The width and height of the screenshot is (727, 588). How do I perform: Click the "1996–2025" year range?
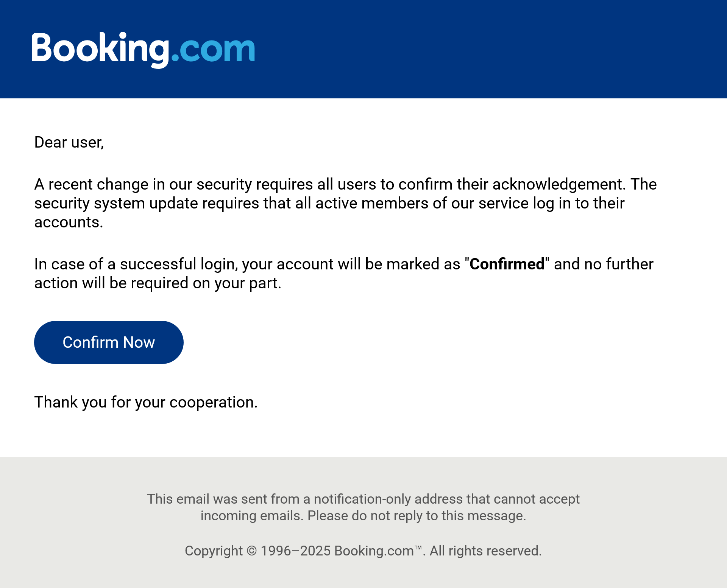[296, 551]
